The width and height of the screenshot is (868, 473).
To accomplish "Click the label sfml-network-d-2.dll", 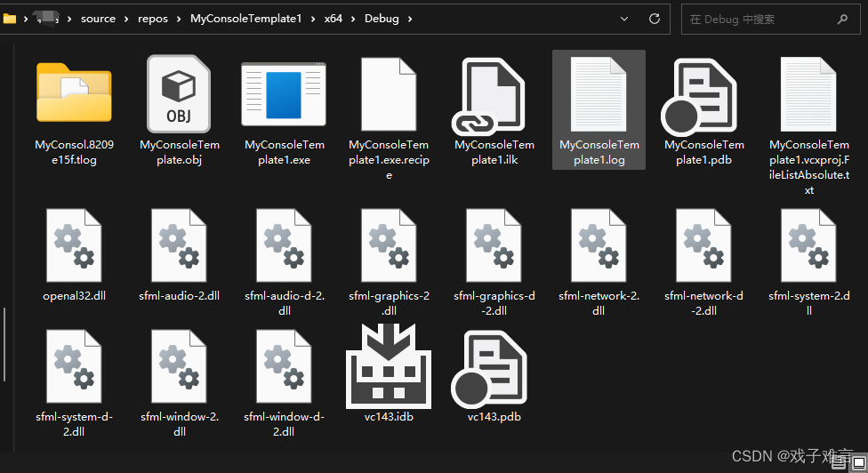I will [x=703, y=303].
